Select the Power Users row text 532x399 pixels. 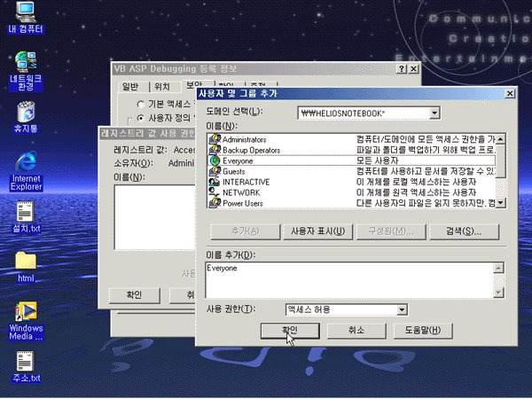[243, 203]
